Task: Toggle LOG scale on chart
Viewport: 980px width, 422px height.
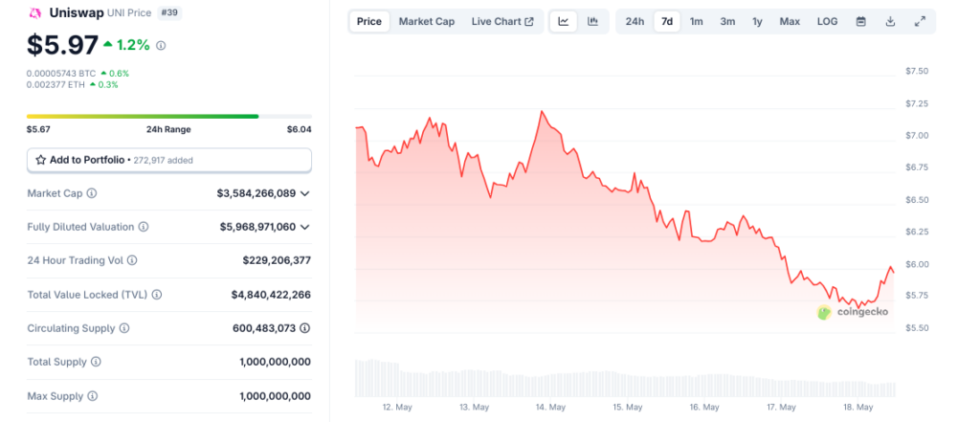Action: point(828,21)
